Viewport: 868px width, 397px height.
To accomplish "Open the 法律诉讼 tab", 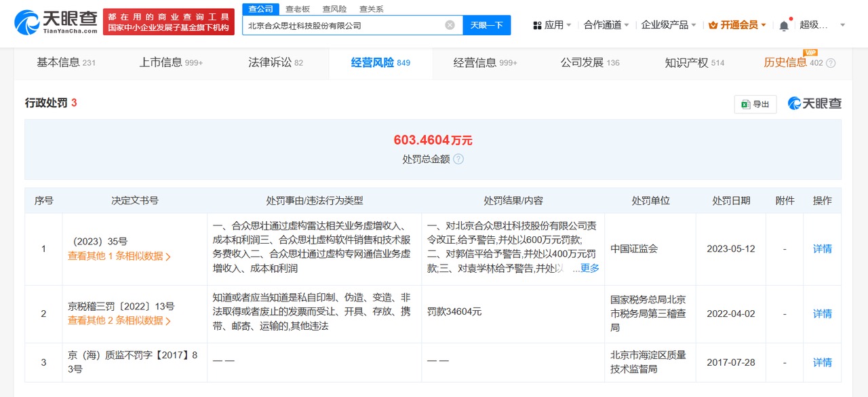I will (275, 62).
